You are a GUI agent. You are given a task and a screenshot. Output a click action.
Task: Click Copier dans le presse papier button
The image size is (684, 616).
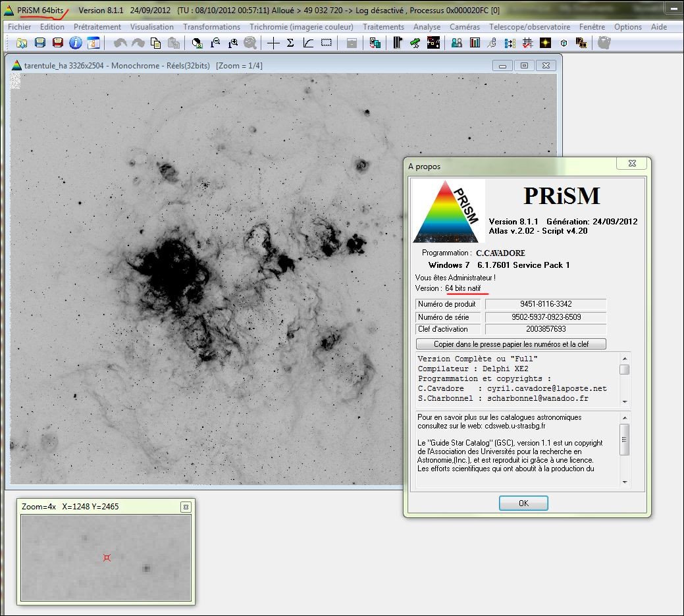511,344
